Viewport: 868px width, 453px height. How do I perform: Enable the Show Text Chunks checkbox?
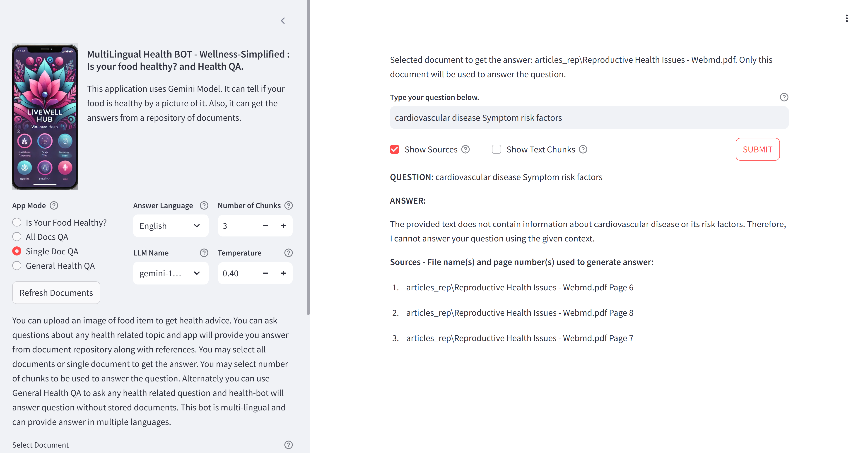[496, 149]
